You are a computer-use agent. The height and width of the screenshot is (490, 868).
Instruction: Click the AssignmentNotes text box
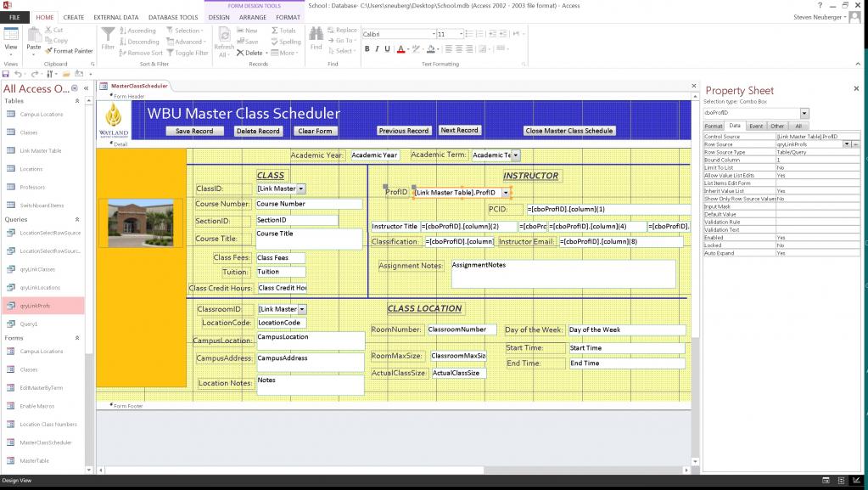tap(563, 273)
